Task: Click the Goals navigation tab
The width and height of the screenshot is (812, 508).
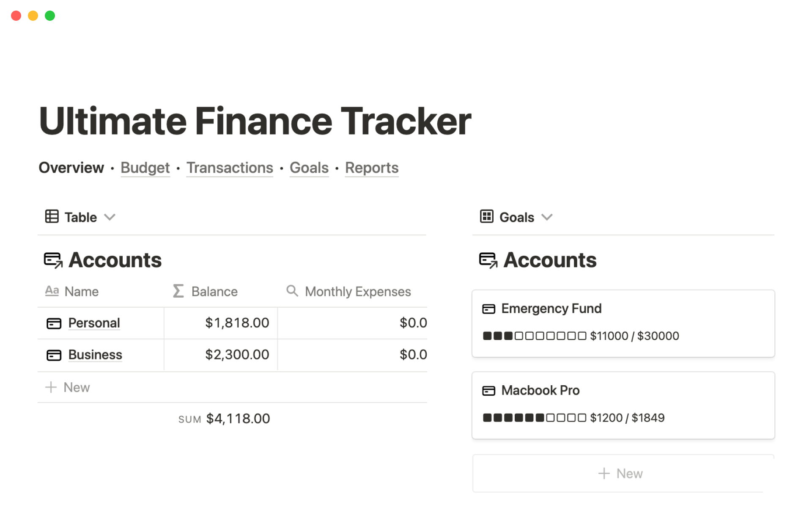Action: pos(309,168)
